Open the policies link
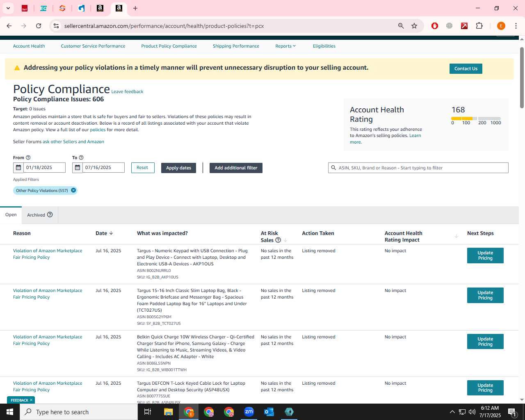Screen dimensions: 525x420 pos(98,130)
